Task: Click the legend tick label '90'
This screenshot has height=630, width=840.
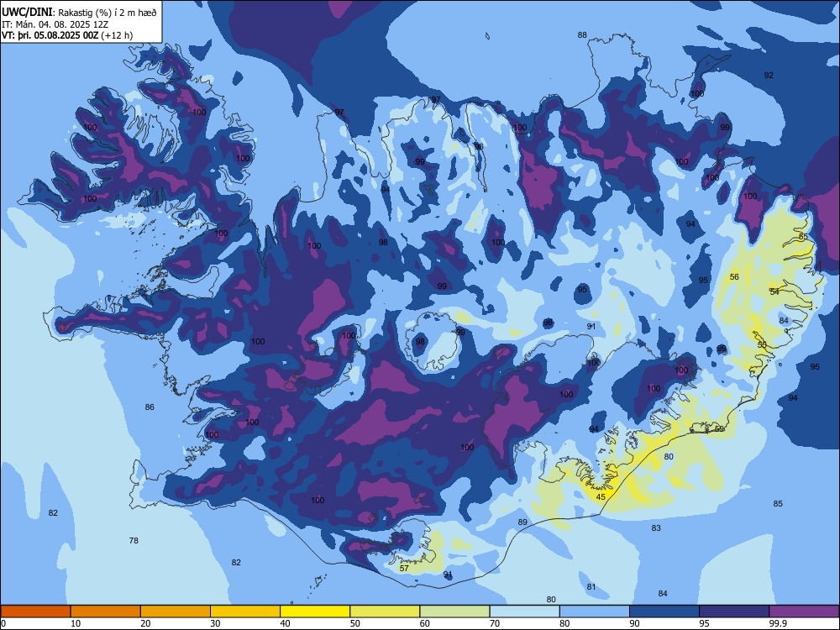Action: pos(635,623)
